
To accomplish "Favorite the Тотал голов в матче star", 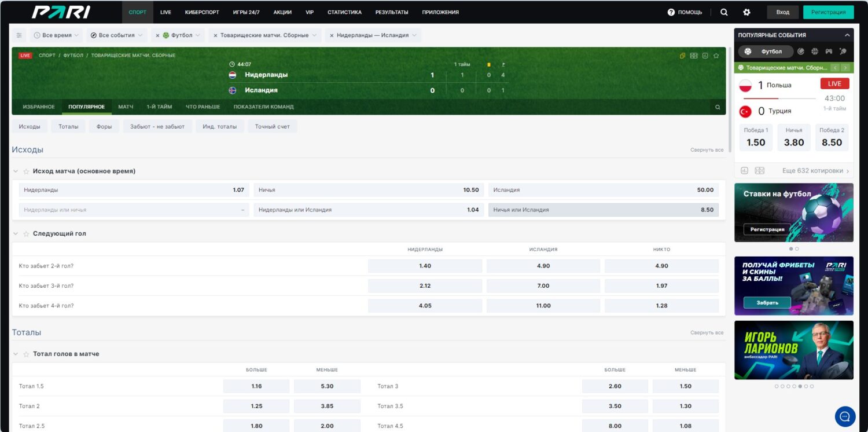I will (x=25, y=354).
